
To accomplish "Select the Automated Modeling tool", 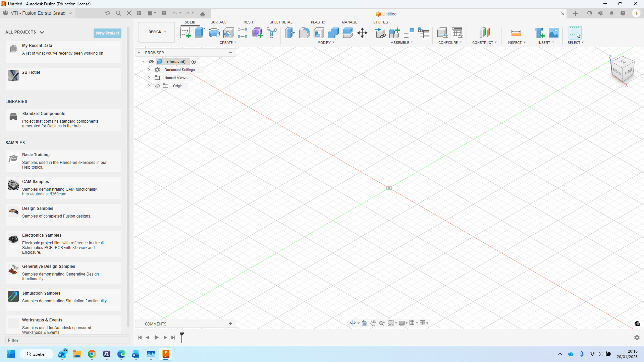I will pyautogui.click(x=272, y=33).
